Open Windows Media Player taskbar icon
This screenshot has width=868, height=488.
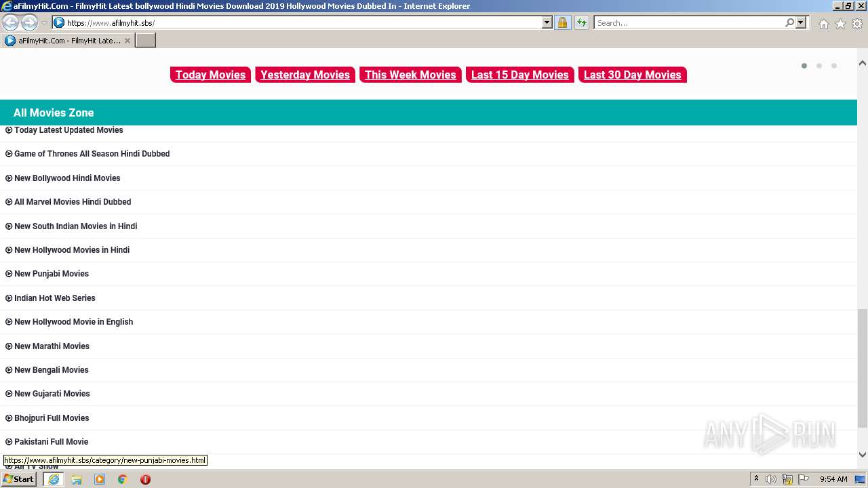tap(100, 479)
